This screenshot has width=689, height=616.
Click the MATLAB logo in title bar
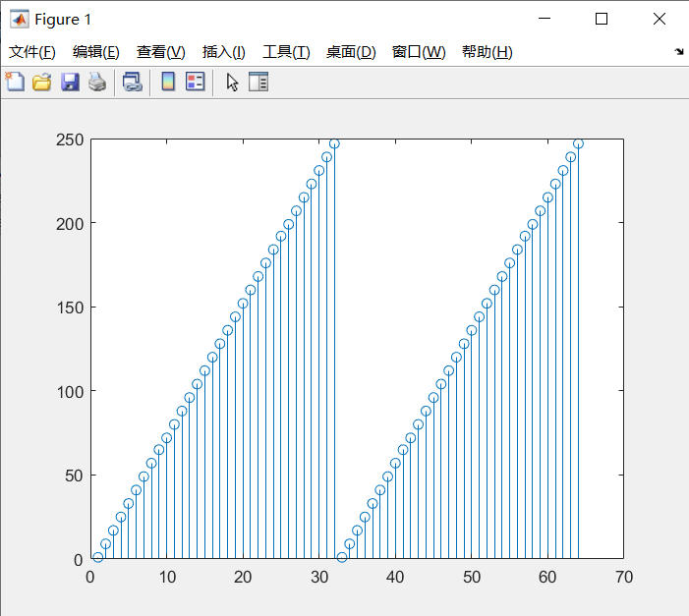[x=20, y=19]
